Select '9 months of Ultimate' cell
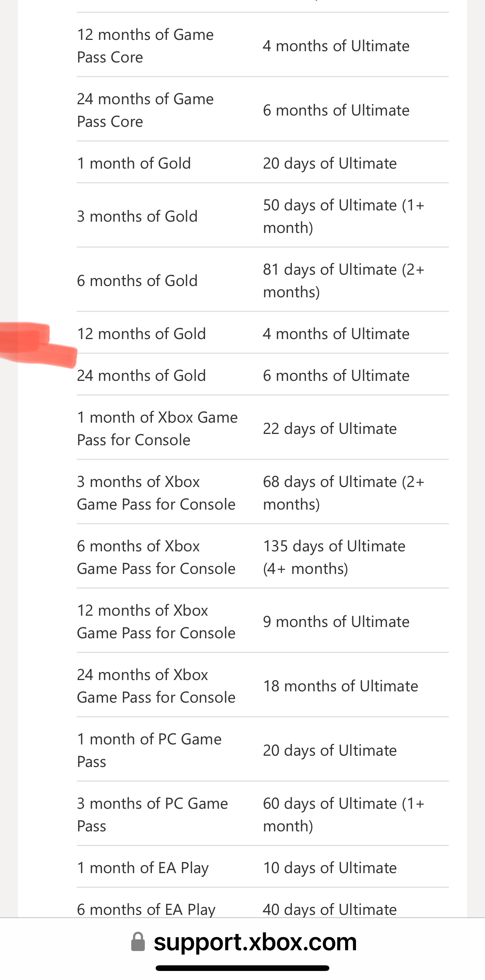 [x=336, y=622]
